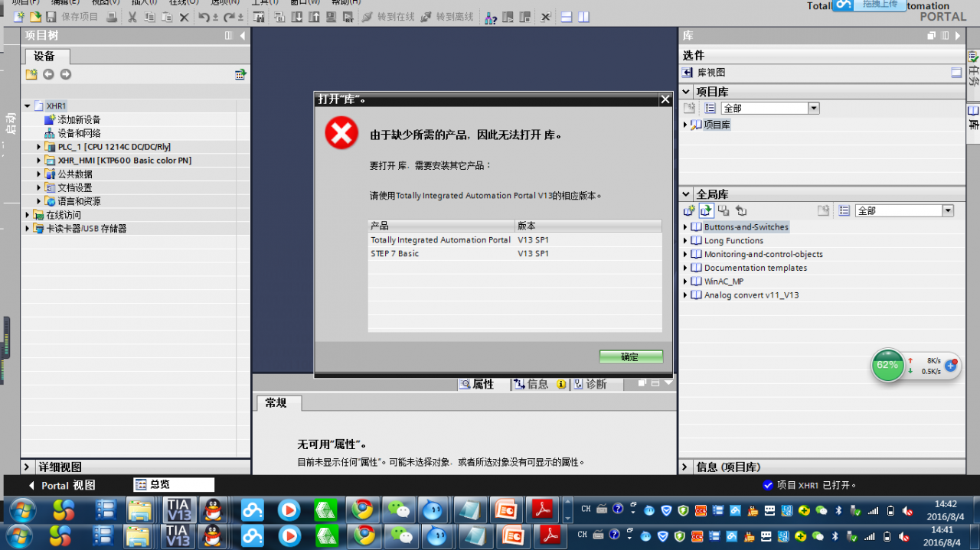
Task: Open the 全局库 filter dropdown 全部
Action: 948,210
